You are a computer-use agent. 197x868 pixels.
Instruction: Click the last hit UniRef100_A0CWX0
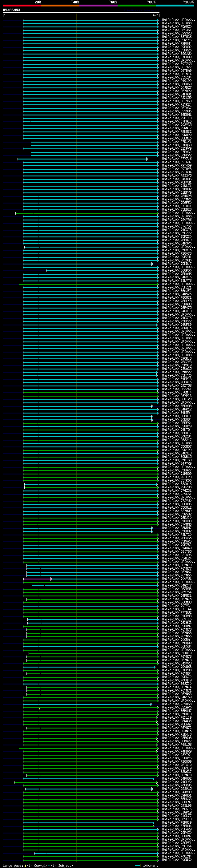coord(177,860)
